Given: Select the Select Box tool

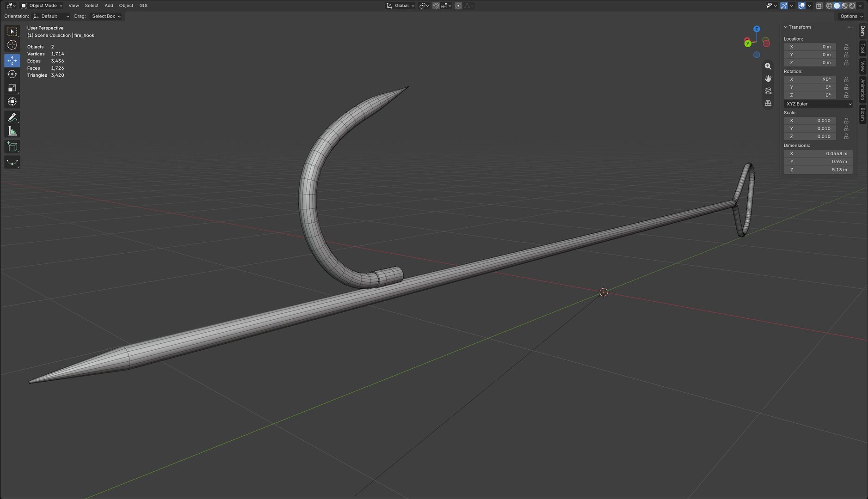Looking at the screenshot, I should (12, 31).
